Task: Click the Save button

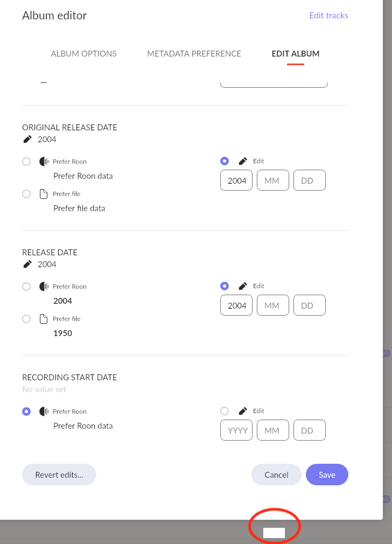Action: (x=327, y=475)
